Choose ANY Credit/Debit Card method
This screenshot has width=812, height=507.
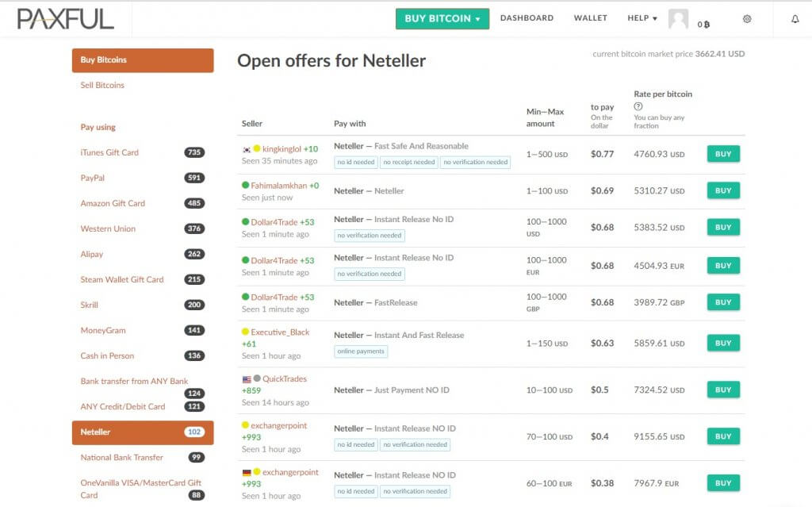pos(123,406)
